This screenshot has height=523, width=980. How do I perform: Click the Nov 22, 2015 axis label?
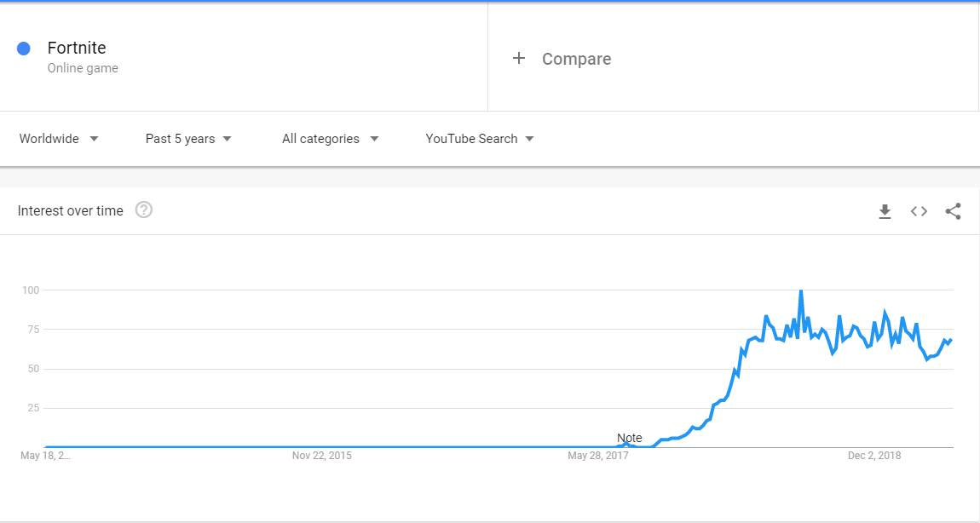pos(322,456)
